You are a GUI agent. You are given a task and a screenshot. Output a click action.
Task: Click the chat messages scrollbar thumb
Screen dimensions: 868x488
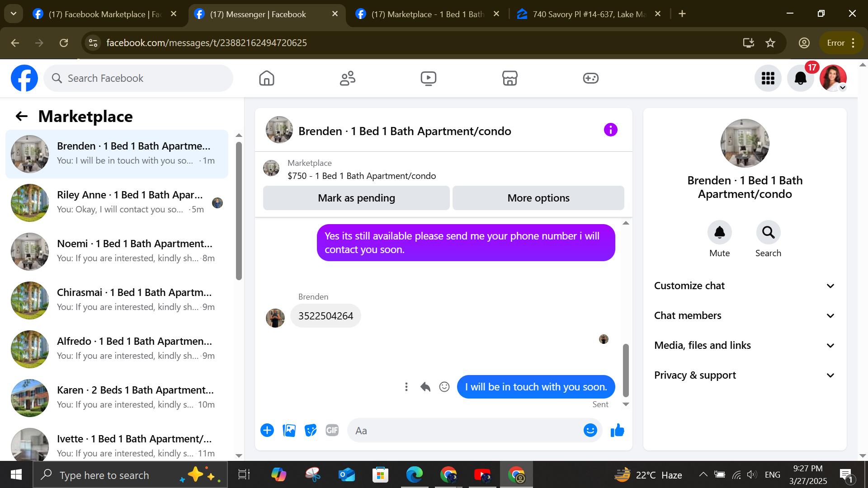[x=626, y=370]
